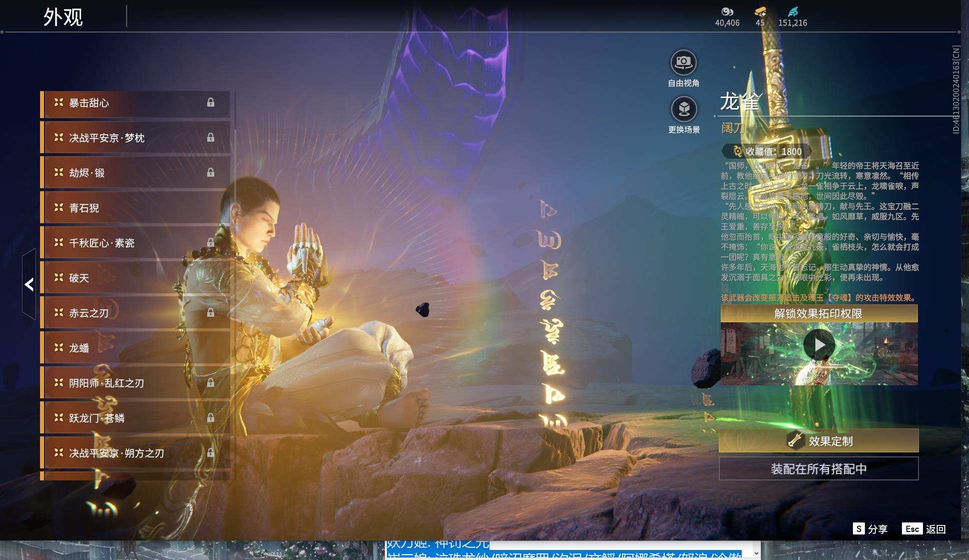Image resolution: width=969 pixels, height=560 pixels.
Task: Select the 决战平安京·梦枕 skin row
Action: pos(135,138)
